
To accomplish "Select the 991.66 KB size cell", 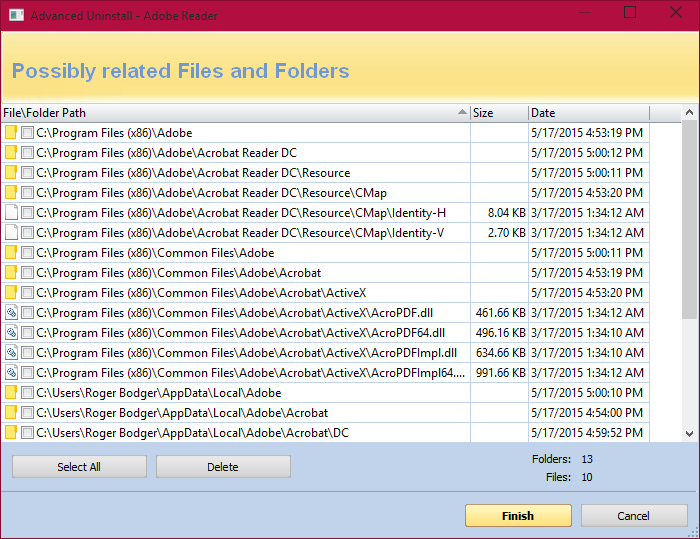I will coord(500,372).
